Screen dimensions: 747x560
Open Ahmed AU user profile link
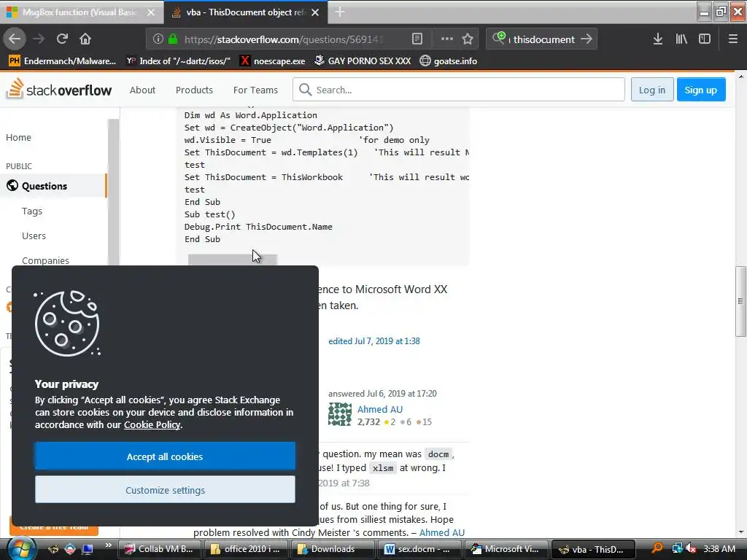click(379, 410)
